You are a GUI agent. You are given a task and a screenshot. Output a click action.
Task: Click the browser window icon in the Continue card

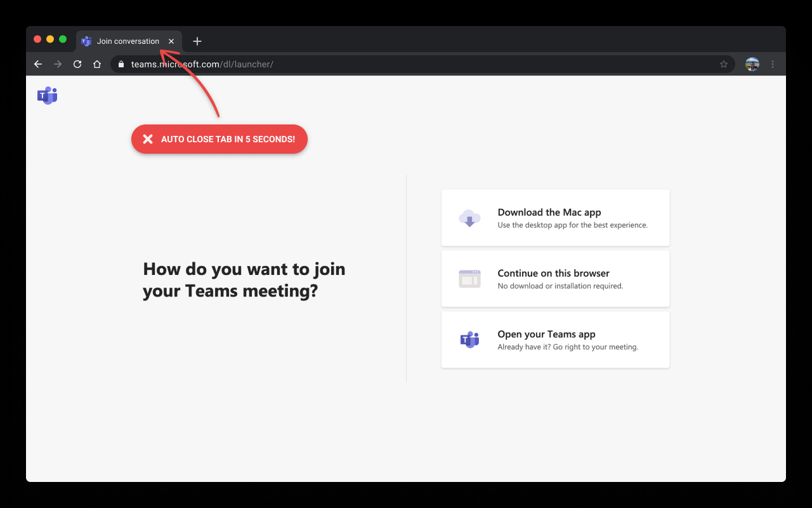(x=469, y=279)
